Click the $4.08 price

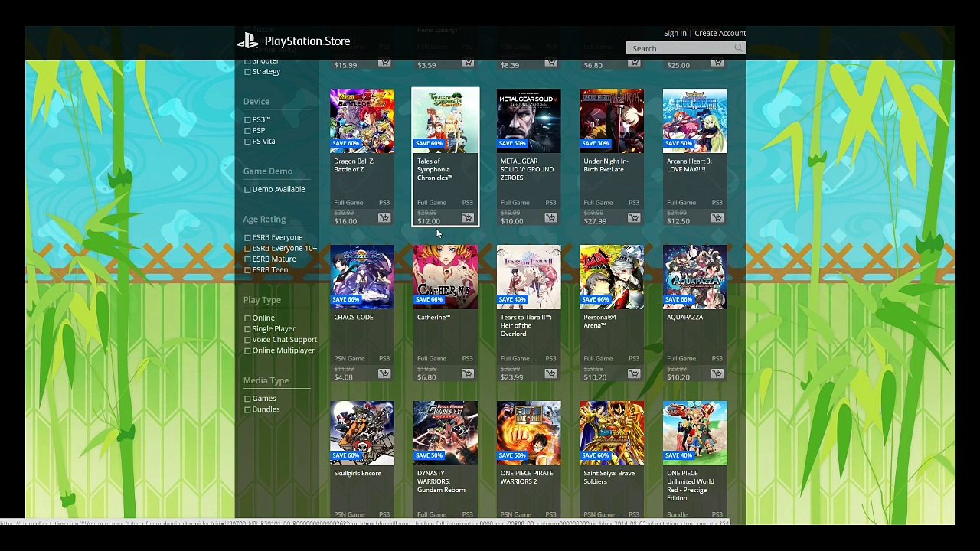tap(343, 377)
